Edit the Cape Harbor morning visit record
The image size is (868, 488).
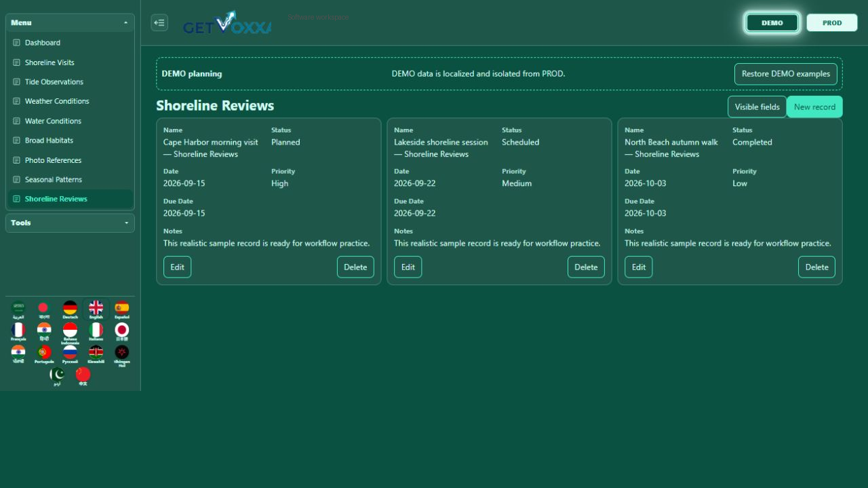coord(177,267)
